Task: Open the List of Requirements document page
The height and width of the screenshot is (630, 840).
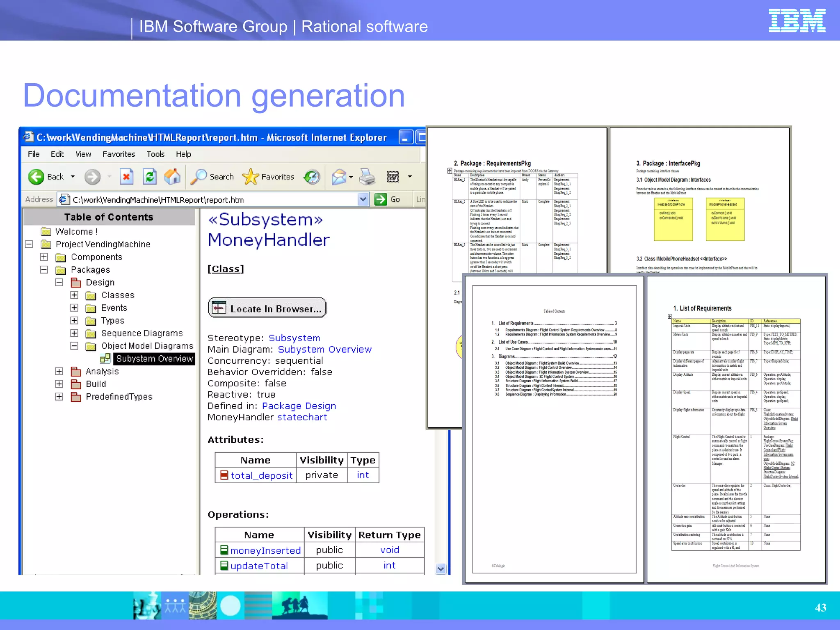Action: (x=736, y=429)
